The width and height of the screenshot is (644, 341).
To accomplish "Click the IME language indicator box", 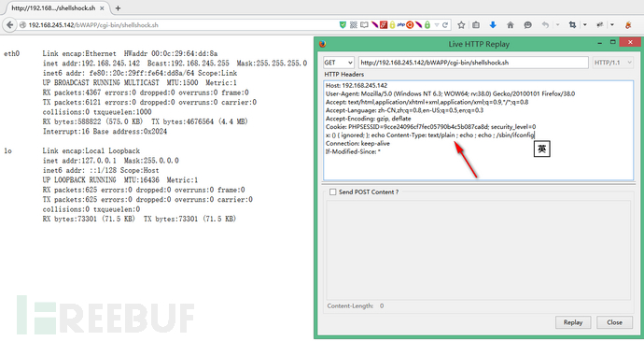I will point(541,149).
